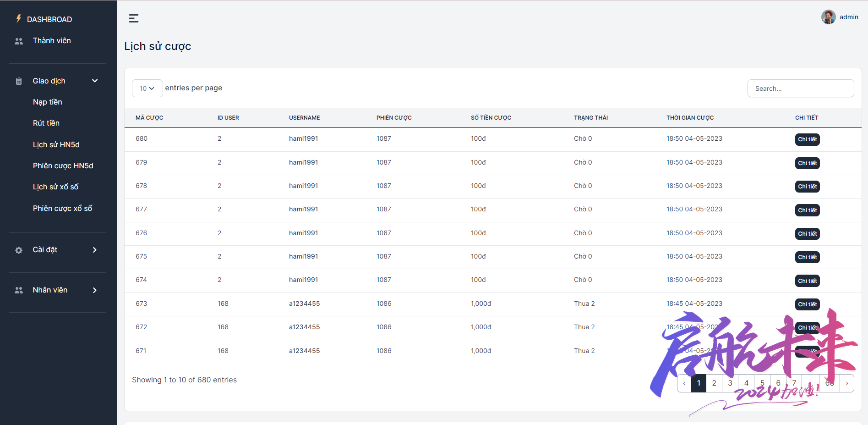Click the Thành viên people icon
The image size is (868, 425).
pos(19,41)
